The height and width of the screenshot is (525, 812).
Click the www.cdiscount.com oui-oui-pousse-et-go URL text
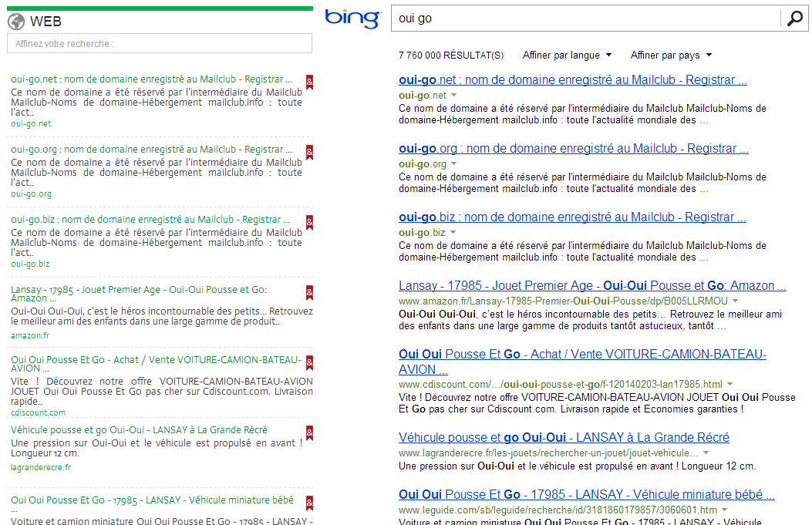[x=561, y=384]
